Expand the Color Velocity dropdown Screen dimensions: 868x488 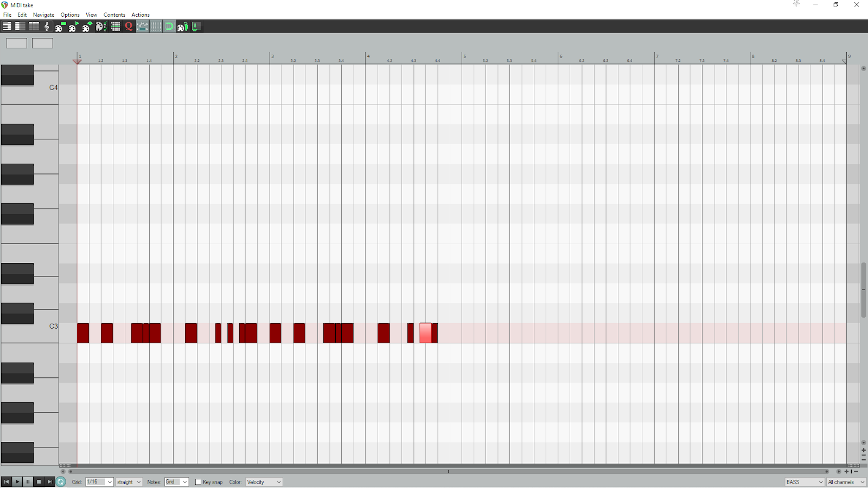pyautogui.click(x=264, y=482)
